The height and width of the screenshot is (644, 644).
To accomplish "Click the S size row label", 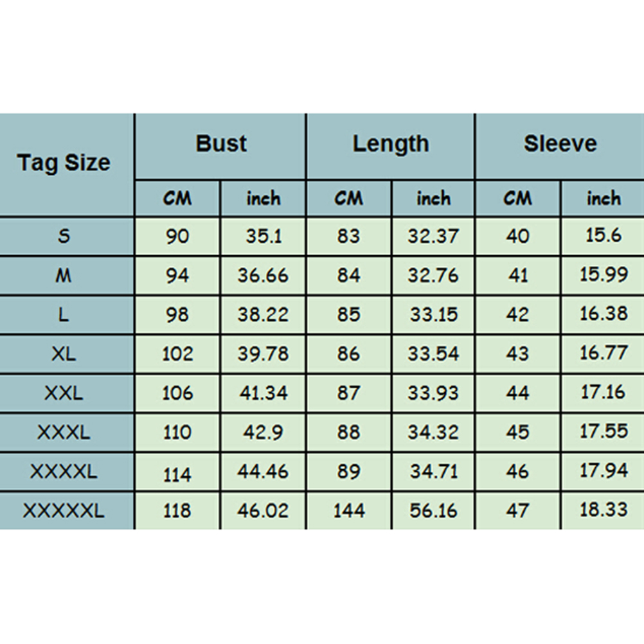I will 64,236.
